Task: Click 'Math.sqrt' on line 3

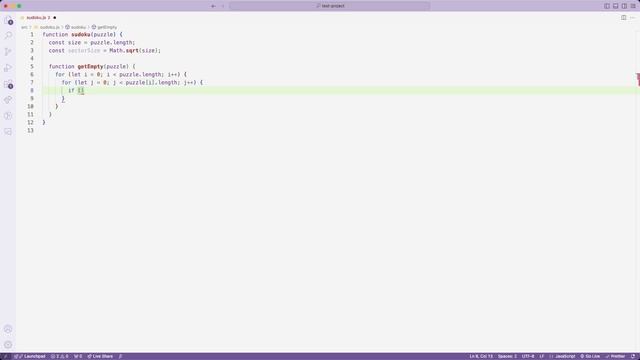Action: [124, 51]
